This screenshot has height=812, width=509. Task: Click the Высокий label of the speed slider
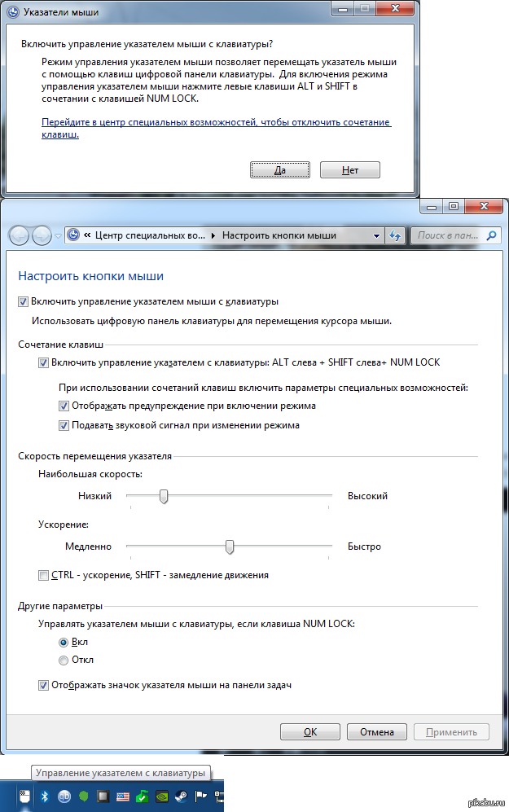click(x=367, y=496)
